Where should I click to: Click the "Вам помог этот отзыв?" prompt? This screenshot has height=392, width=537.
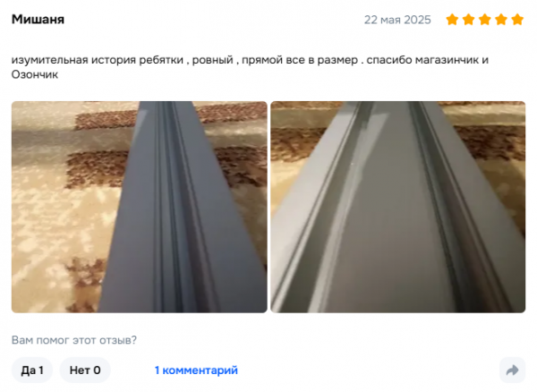coord(74,340)
